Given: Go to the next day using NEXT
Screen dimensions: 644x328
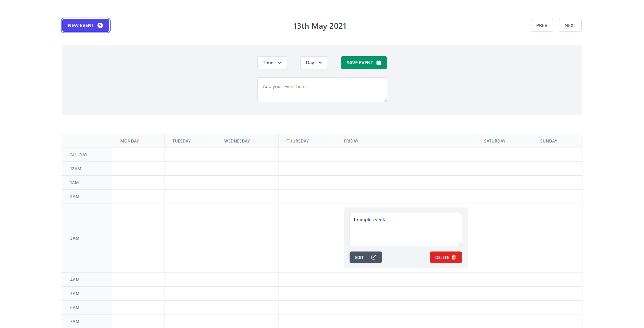Looking at the screenshot, I should [570, 25].
